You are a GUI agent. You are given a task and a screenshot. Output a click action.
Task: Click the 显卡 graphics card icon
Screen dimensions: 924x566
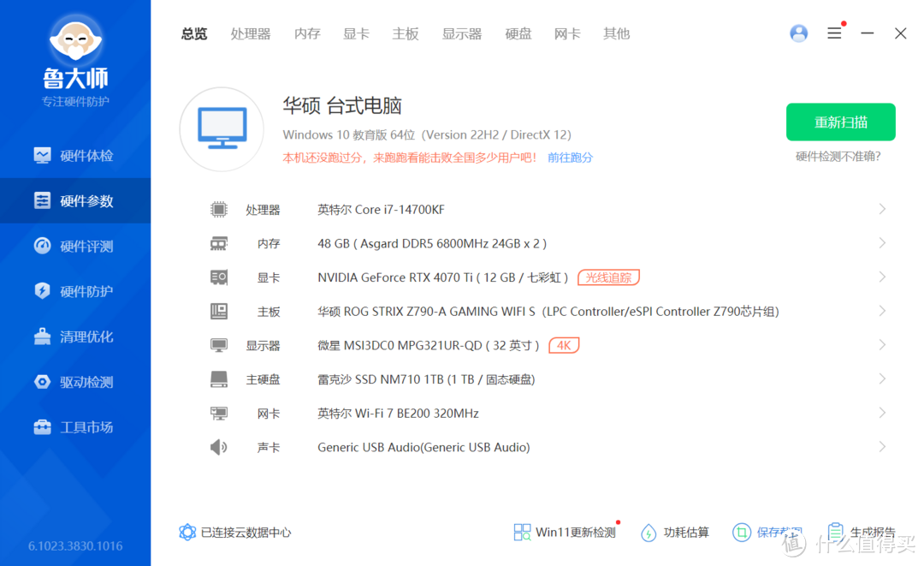[219, 277]
